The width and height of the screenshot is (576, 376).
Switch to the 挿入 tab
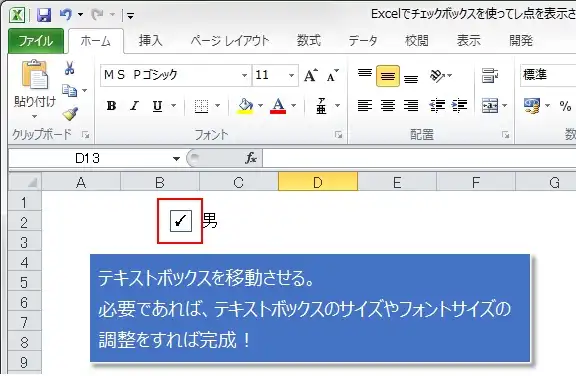coord(151,40)
